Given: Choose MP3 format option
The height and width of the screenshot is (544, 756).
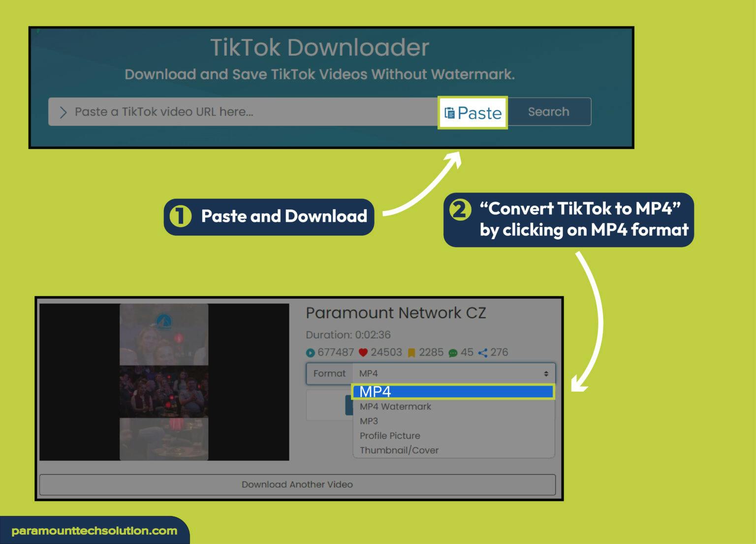Looking at the screenshot, I should [x=369, y=421].
